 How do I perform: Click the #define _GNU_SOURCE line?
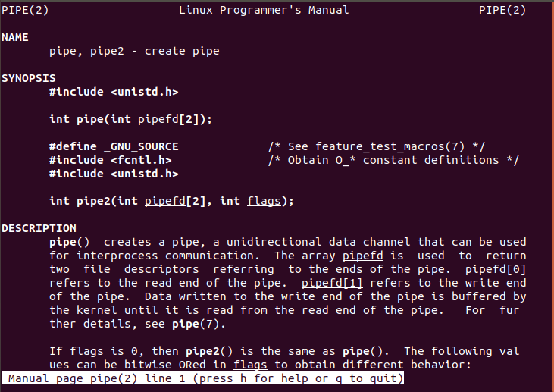pyautogui.click(x=114, y=146)
